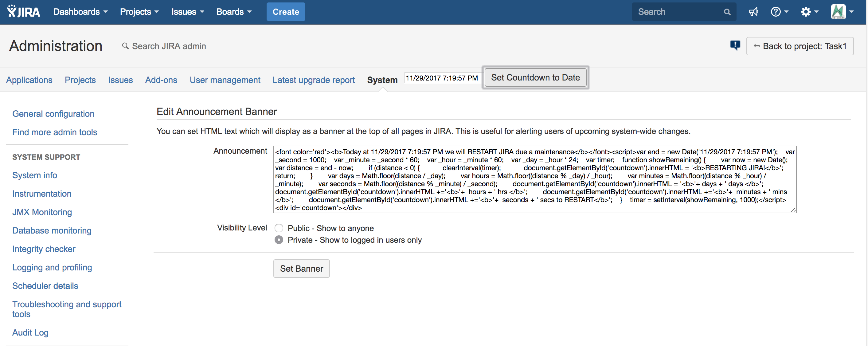Viewport: 868px width, 346px height.
Task: Expand the Dashboards dropdown menu
Action: (x=80, y=12)
